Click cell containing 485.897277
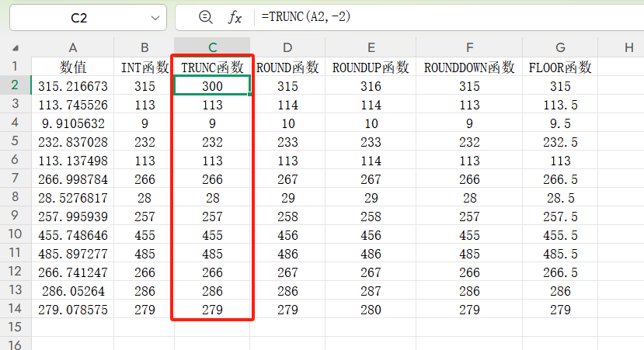Image resolution: width=644 pixels, height=350 pixels. tap(73, 254)
